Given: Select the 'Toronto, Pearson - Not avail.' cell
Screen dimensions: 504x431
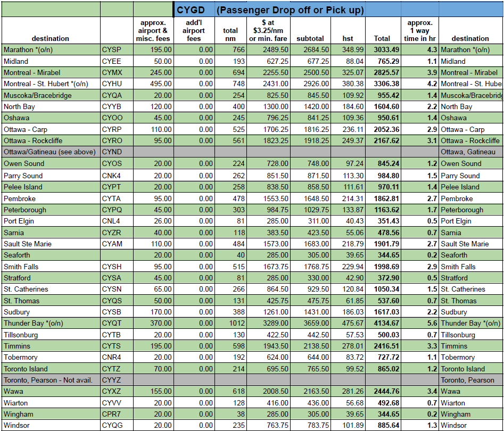Looking at the screenshot, I should (x=51, y=380).
